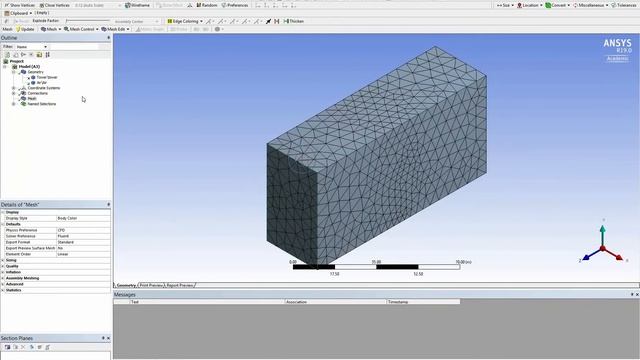Image resolution: width=640 pixels, height=360 pixels.
Task: Click the first Outline toolbar icon under Filter
Action: point(7,55)
